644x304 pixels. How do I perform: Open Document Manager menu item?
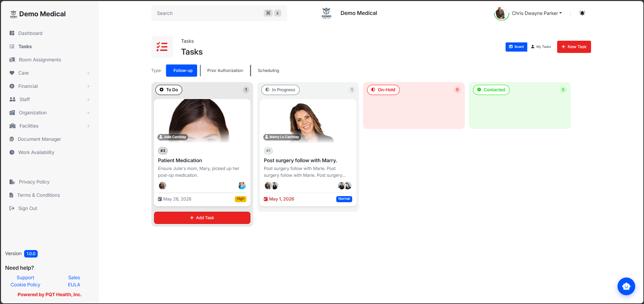[x=39, y=139]
